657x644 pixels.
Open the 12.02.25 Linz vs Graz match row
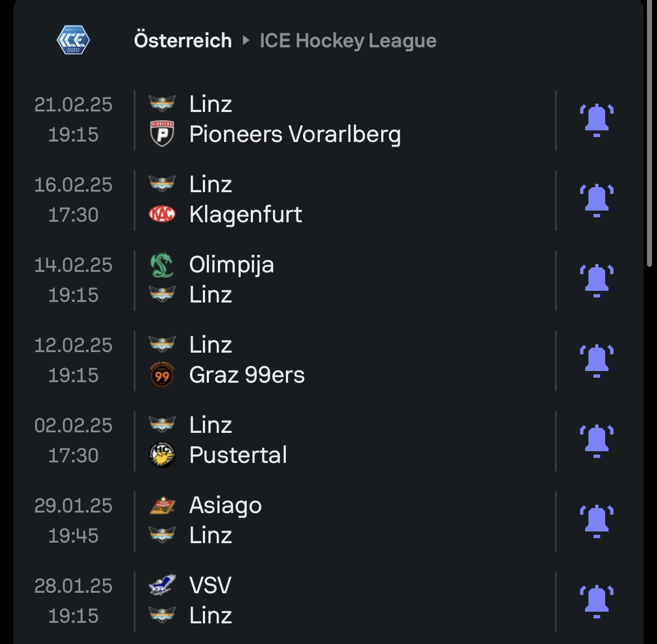pos(345,360)
